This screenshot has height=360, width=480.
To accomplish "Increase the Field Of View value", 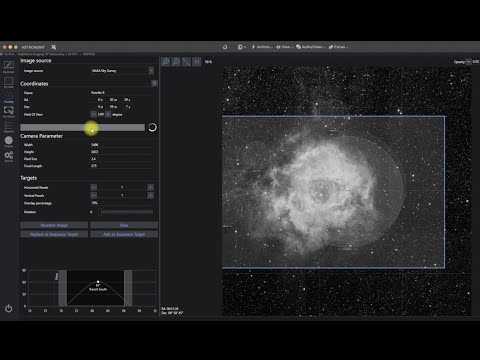I will pyautogui.click(x=108, y=114).
